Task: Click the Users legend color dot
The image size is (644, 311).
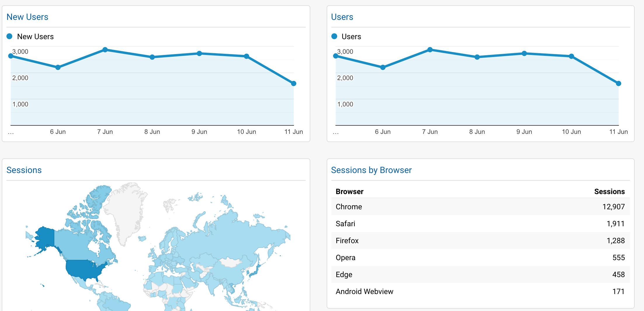Action: 334,36
